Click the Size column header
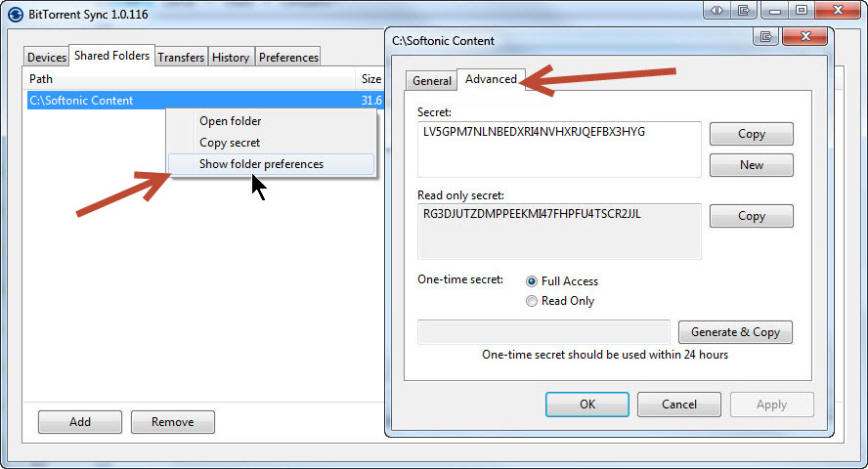The height and width of the screenshot is (469, 868). coord(369,79)
